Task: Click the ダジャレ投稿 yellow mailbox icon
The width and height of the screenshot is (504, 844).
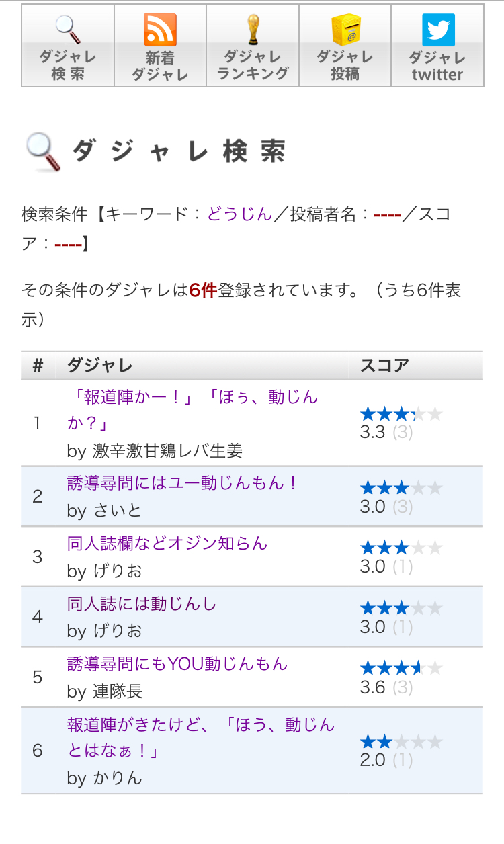Action: tap(345, 30)
